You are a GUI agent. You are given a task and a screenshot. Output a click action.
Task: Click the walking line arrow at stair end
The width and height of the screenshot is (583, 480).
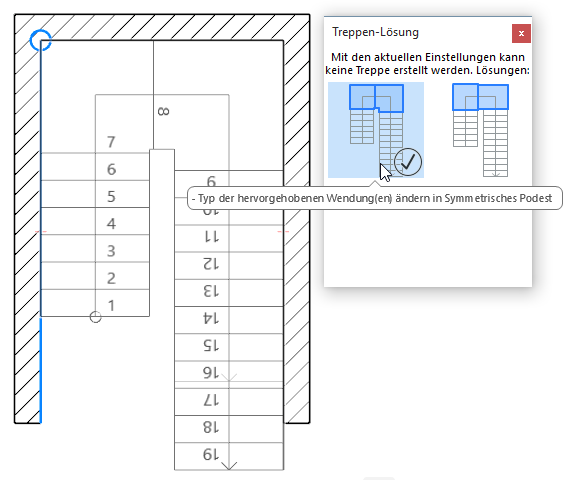[229, 466]
